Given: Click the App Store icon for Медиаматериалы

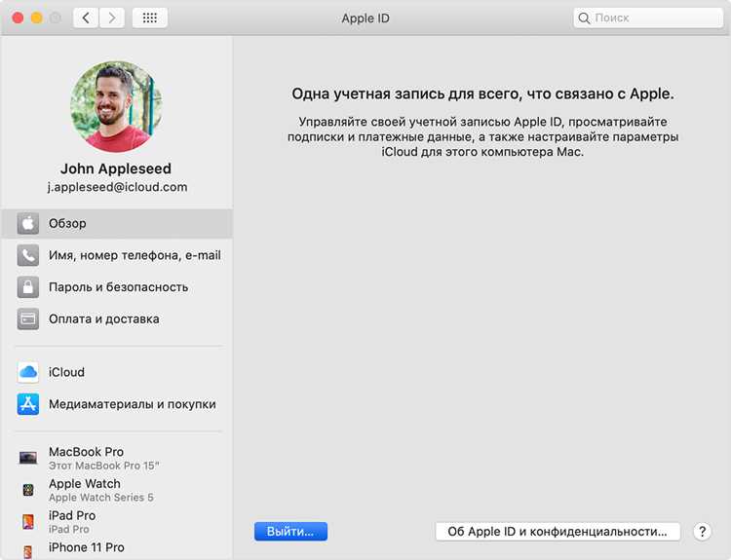Looking at the screenshot, I should (x=28, y=404).
